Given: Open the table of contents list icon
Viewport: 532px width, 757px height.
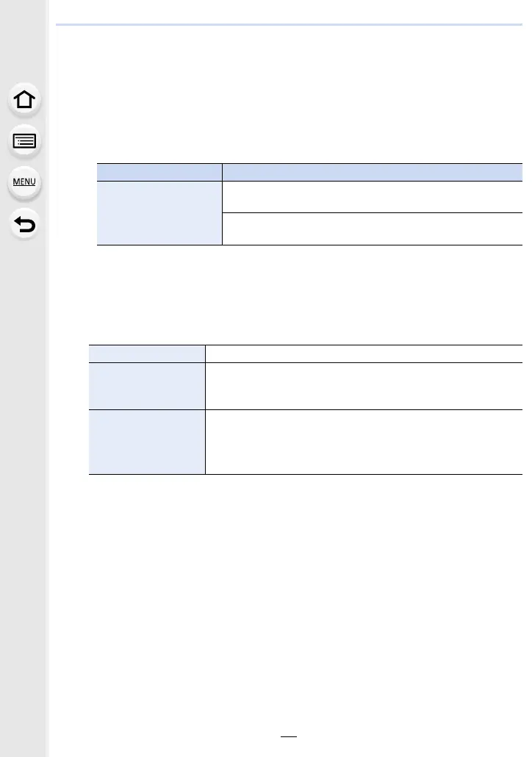Looking at the screenshot, I should pyautogui.click(x=24, y=141).
